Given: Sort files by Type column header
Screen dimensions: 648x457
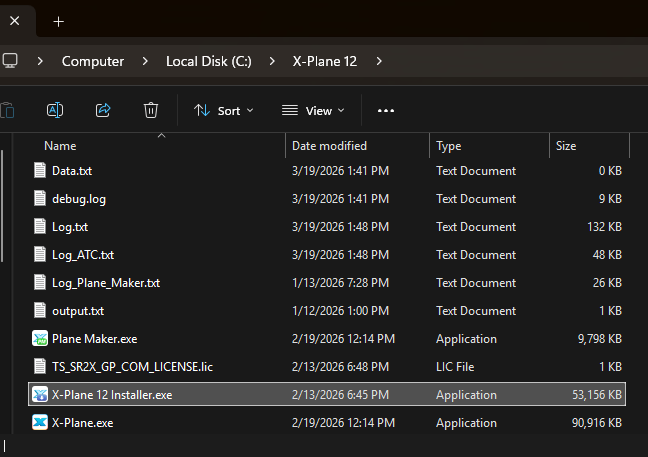Looking at the screenshot, I should tap(448, 146).
